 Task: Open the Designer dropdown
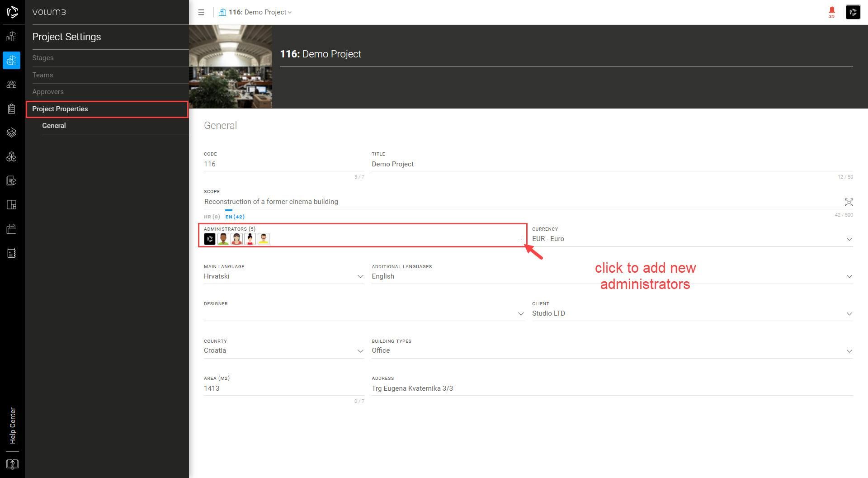pos(364,313)
